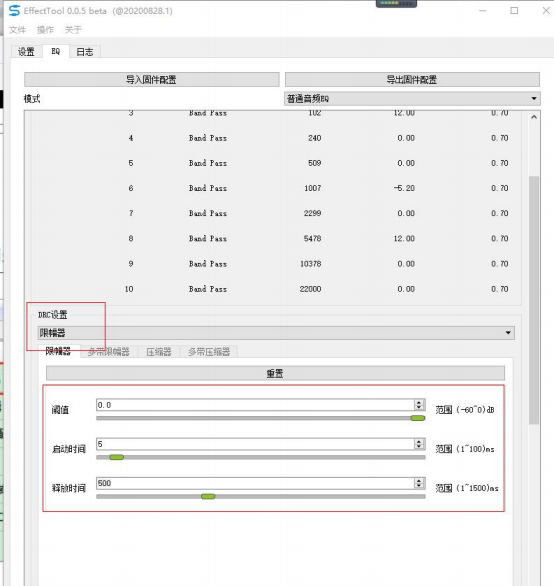The image size is (554, 586).
Task: Click band number 7 in the EQ table
Action: (131, 213)
